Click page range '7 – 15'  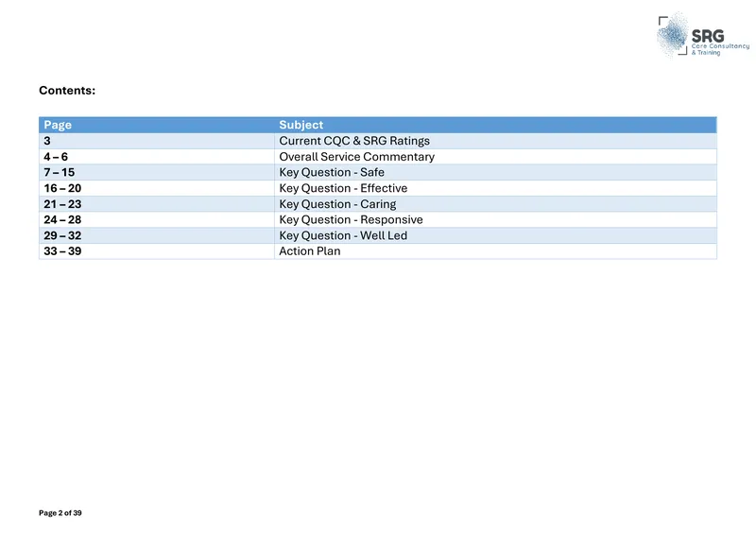pyautogui.click(x=59, y=172)
